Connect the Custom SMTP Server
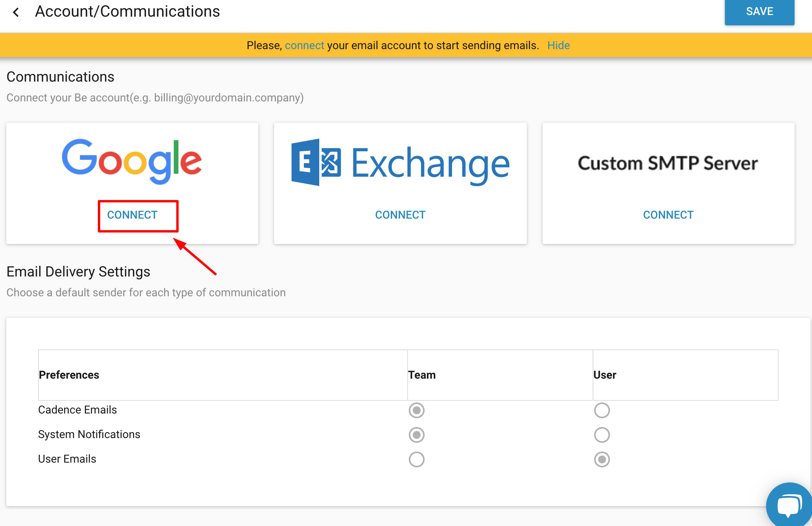This screenshot has height=526, width=812. (668, 215)
